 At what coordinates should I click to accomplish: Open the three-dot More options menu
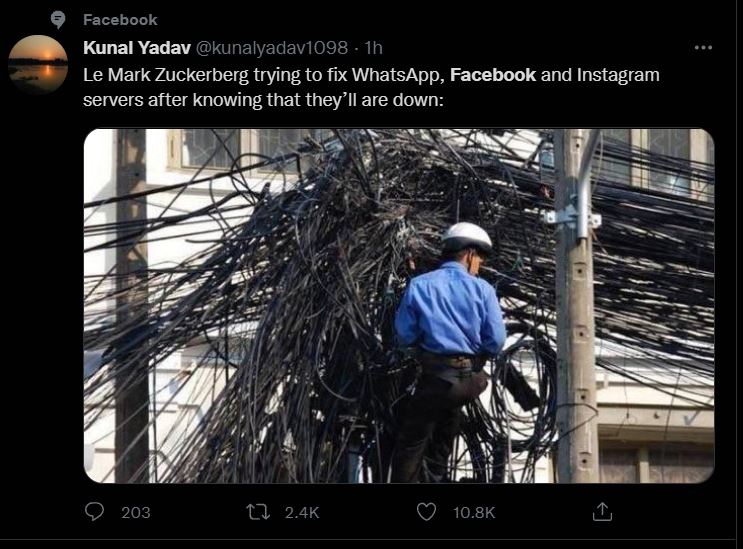coord(703,48)
